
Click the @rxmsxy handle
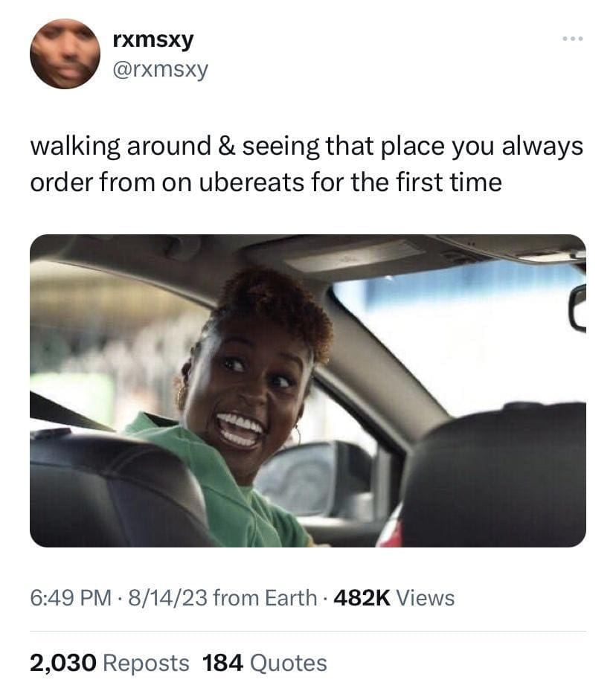(x=160, y=70)
